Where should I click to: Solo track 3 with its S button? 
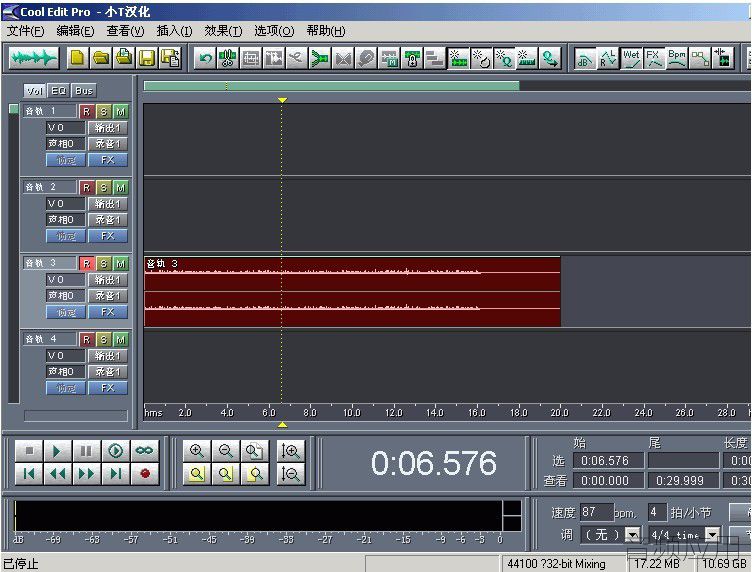[x=104, y=263]
